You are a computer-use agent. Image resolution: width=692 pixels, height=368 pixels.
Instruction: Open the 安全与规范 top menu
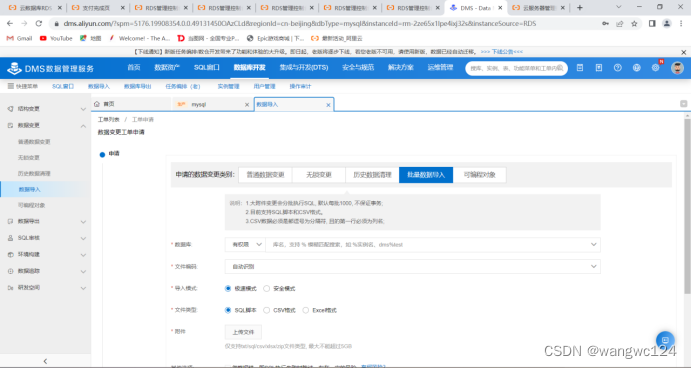tap(358, 68)
